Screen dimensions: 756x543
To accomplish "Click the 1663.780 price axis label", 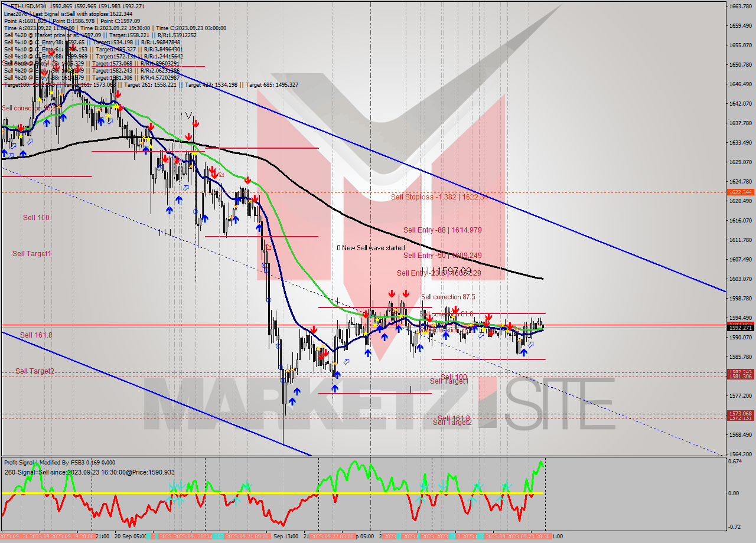I will (x=740, y=6).
